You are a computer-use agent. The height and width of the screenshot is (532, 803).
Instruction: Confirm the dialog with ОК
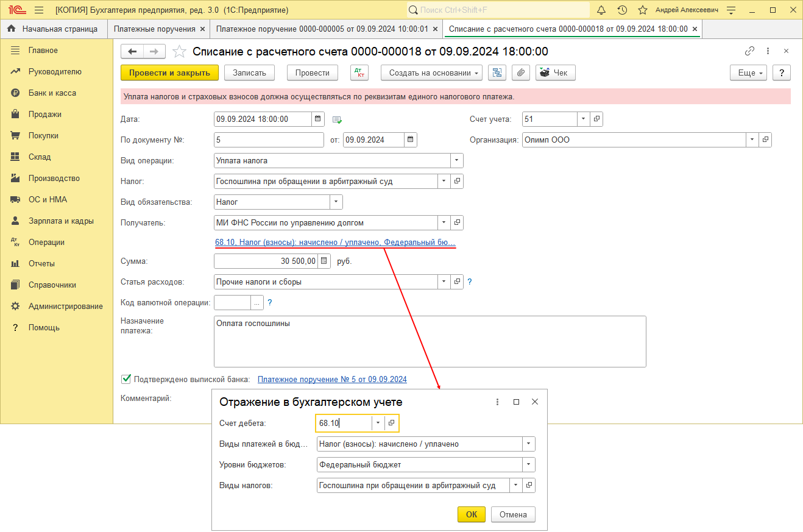tap(472, 514)
